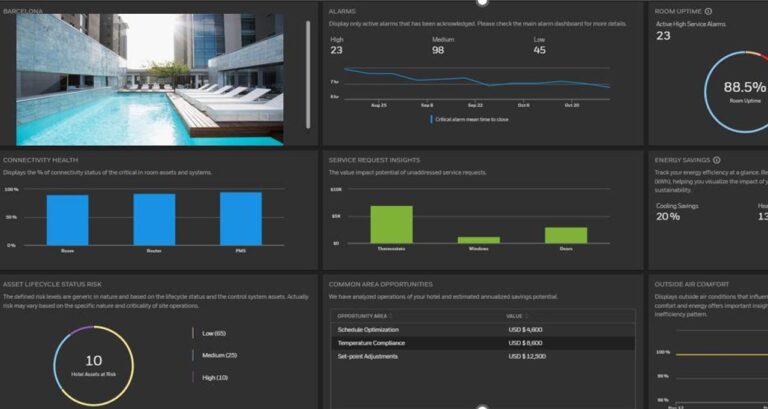The width and height of the screenshot is (768, 409).
Task: Click the Common Area Opportunities title
Action: pos(381,285)
